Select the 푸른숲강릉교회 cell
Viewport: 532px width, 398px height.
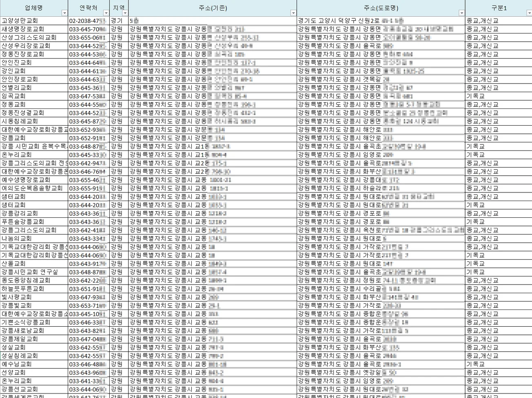pos(34,221)
